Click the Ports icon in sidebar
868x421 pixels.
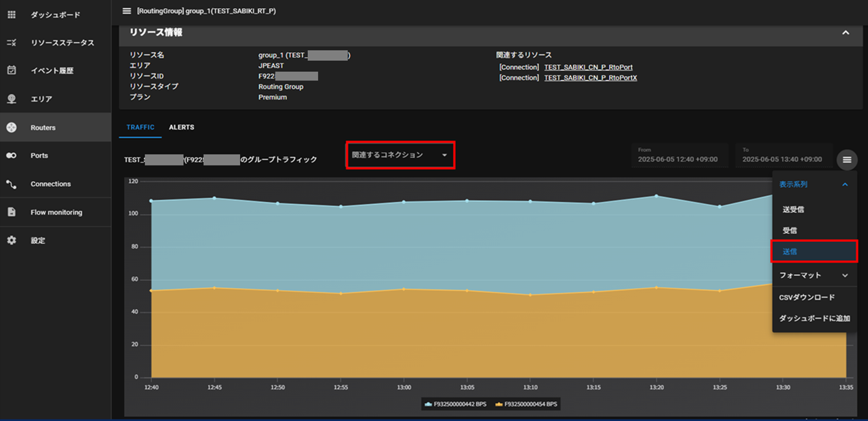click(x=12, y=155)
